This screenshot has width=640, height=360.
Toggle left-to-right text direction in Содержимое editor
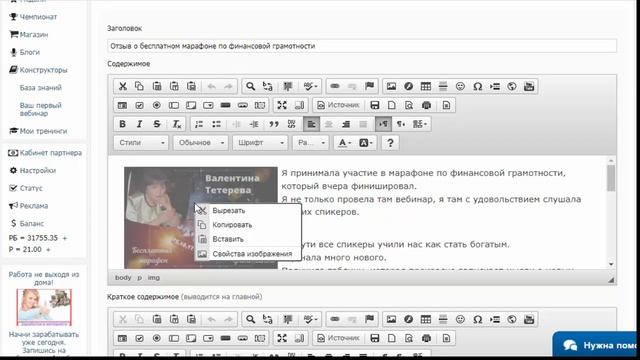[x=383, y=124]
